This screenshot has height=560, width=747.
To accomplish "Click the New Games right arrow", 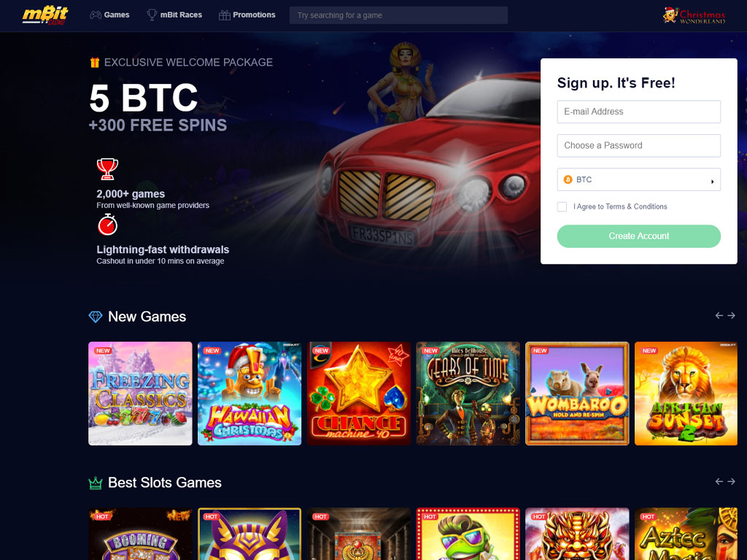I will (x=731, y=315).
